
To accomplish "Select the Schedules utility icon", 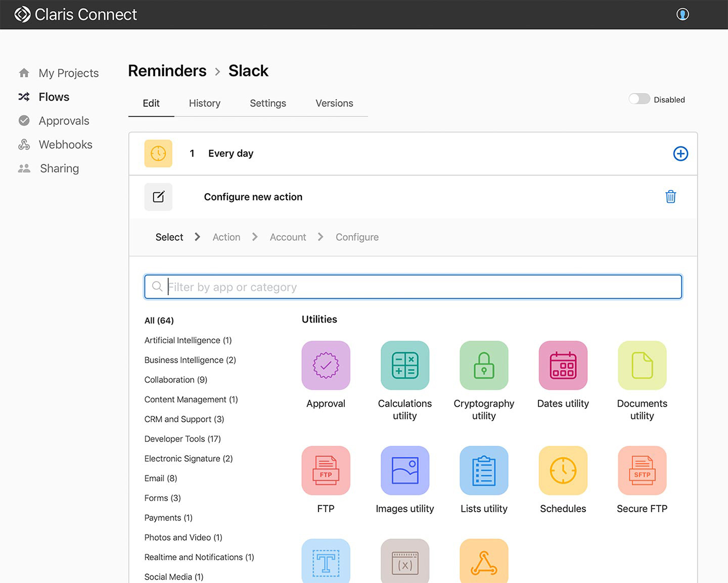I will 563,470.
